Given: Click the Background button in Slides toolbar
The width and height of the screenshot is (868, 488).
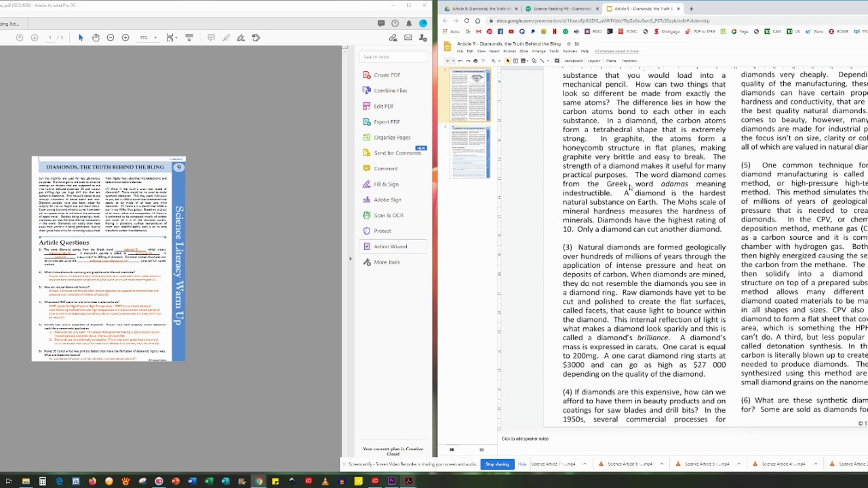Looking at the screenshot, I should (x=573, y=61).
